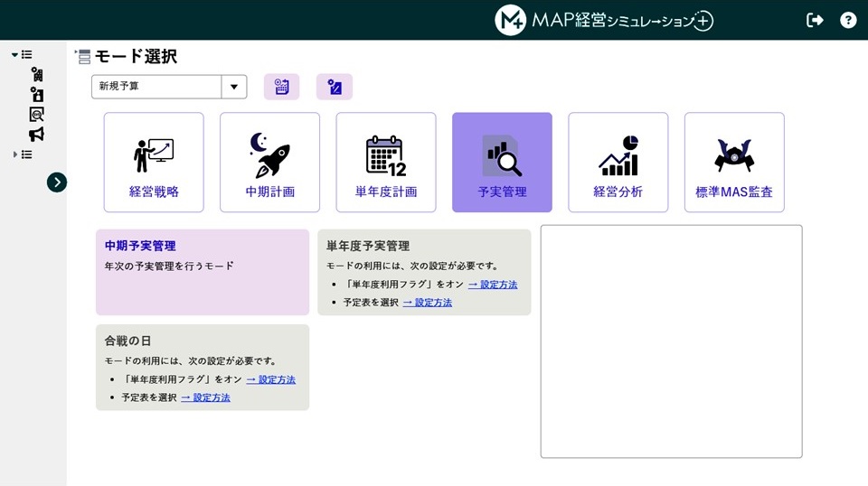
Task: Open 設定方法 link for 合戦の日 予定表 selection
Action: pyautogui.click(x=205, y=397)
